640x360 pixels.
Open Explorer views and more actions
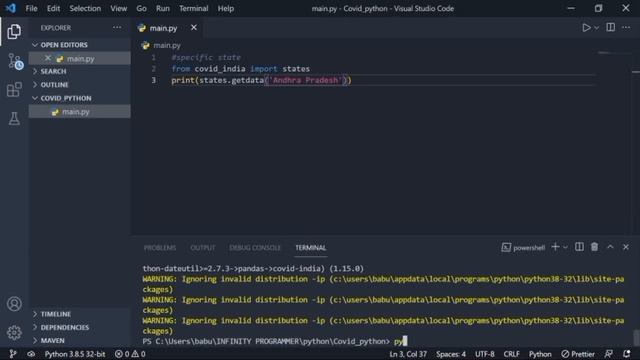click(117, 27)
